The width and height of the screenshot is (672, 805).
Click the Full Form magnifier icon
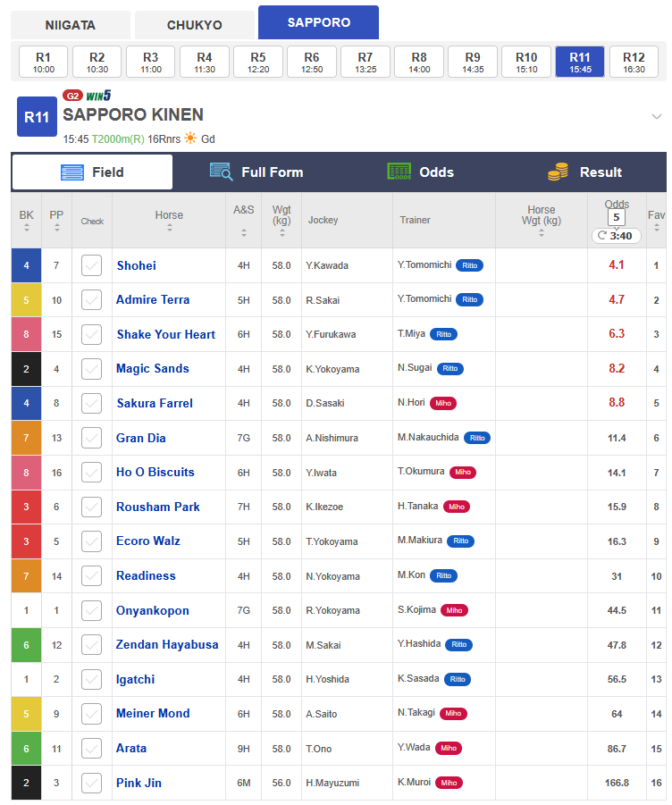coord(222,172)
